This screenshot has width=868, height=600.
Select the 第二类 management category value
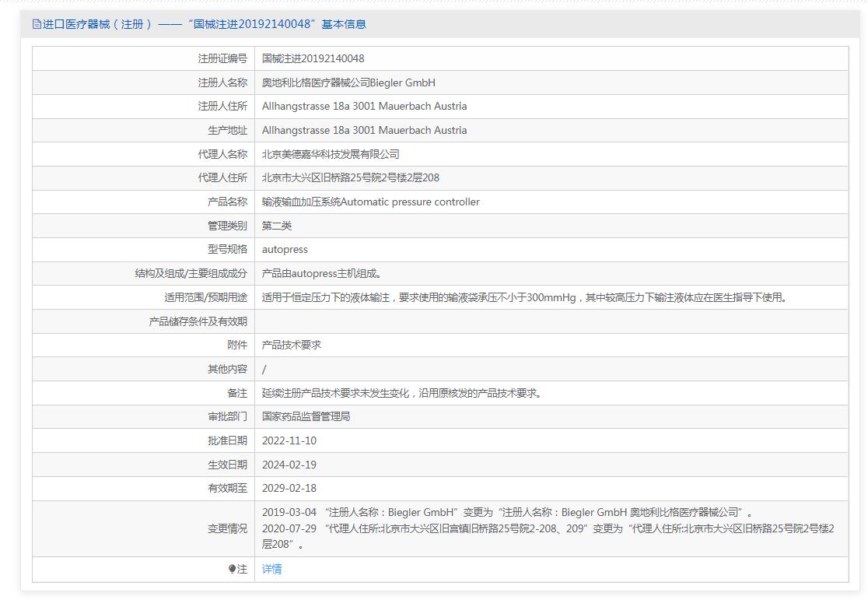coord(277,226)
